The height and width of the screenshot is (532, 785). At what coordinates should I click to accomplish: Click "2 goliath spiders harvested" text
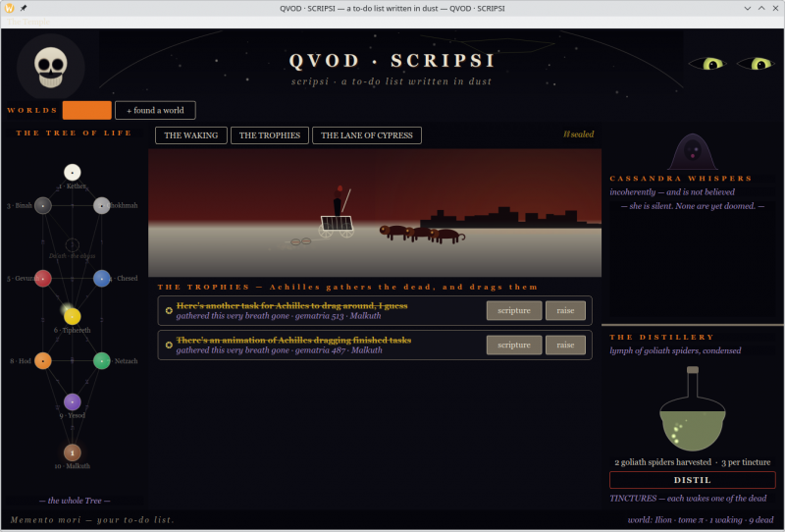[x=663, y=462]
